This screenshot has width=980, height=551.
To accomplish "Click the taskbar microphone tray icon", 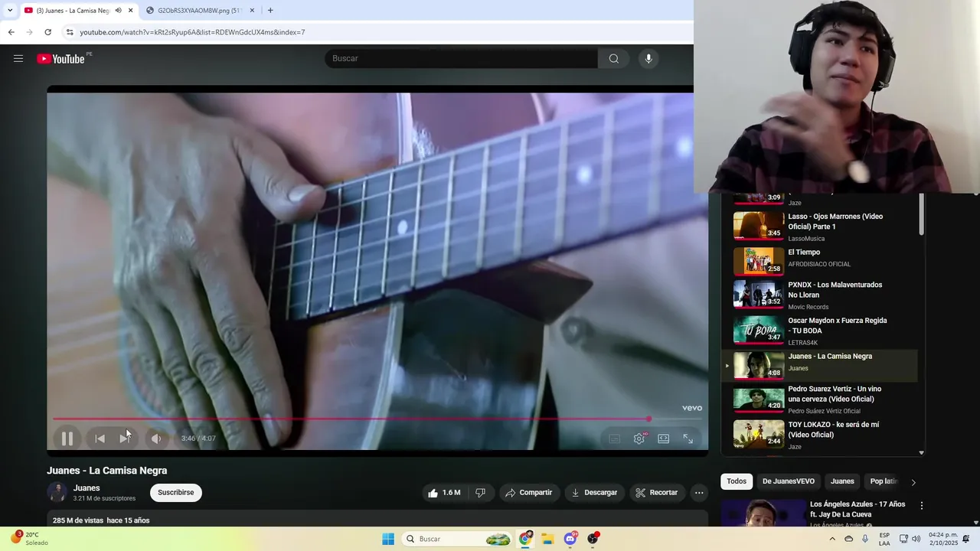I will pos(865,539).
